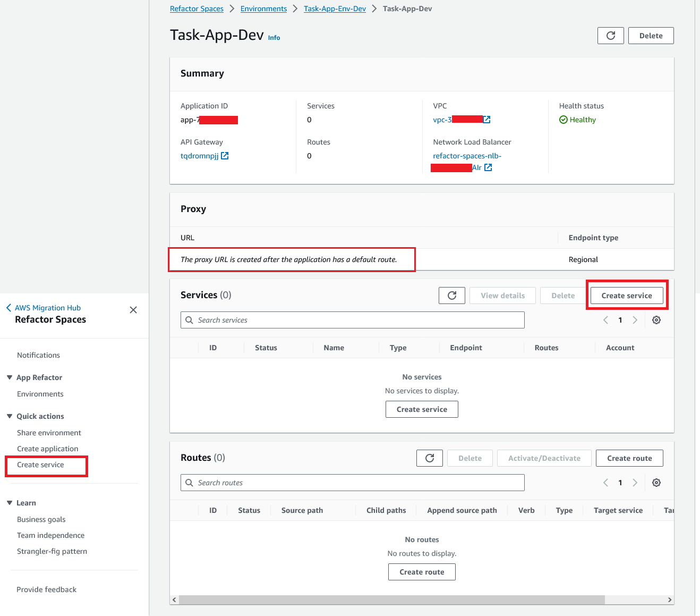The width and height of the screenshot is (700, 616).
Task: Go to previous page of Routes
Action: click(x=605, y=483)
